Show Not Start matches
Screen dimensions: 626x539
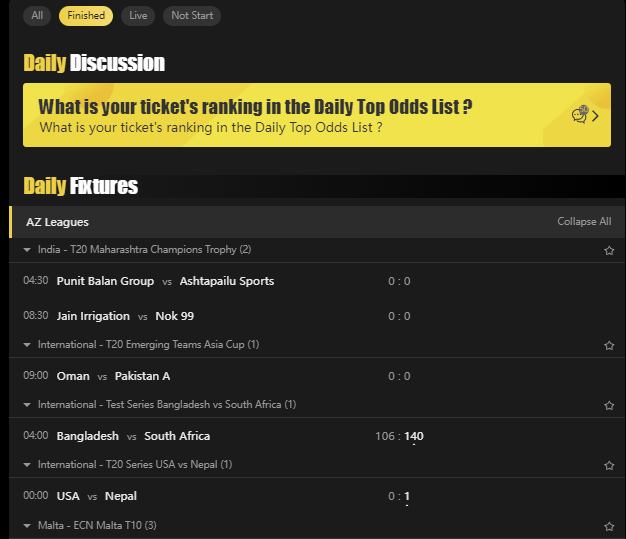tap(192, 16)
